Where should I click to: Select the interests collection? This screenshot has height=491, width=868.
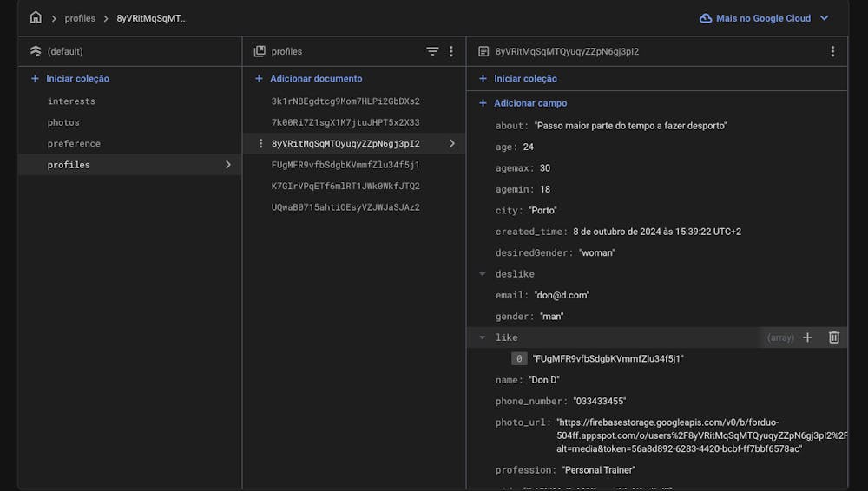[x=71, y=101]
